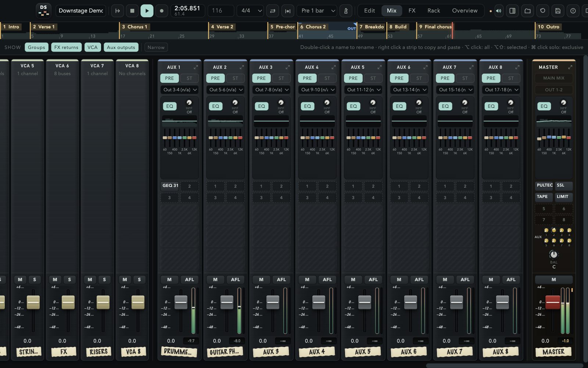The width and height of the screenshot is (588, 368).
Task: Switch to the Overview tab
Action: coord(465,11)
